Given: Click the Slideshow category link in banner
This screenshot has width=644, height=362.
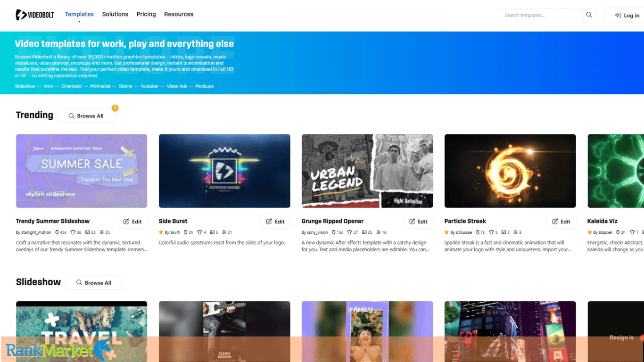Looking at the screenshot, I should tap(25, 86).
